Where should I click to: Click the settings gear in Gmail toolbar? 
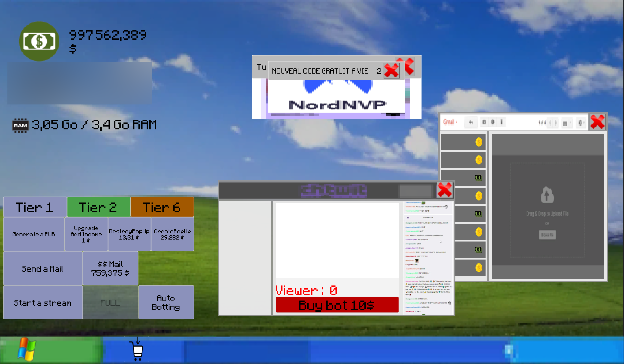(x=580, y=123)
